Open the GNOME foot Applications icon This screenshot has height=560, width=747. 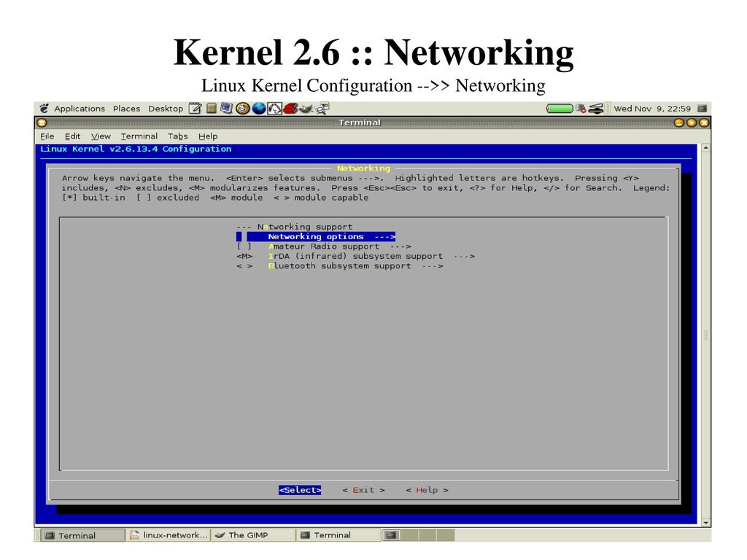44,109
